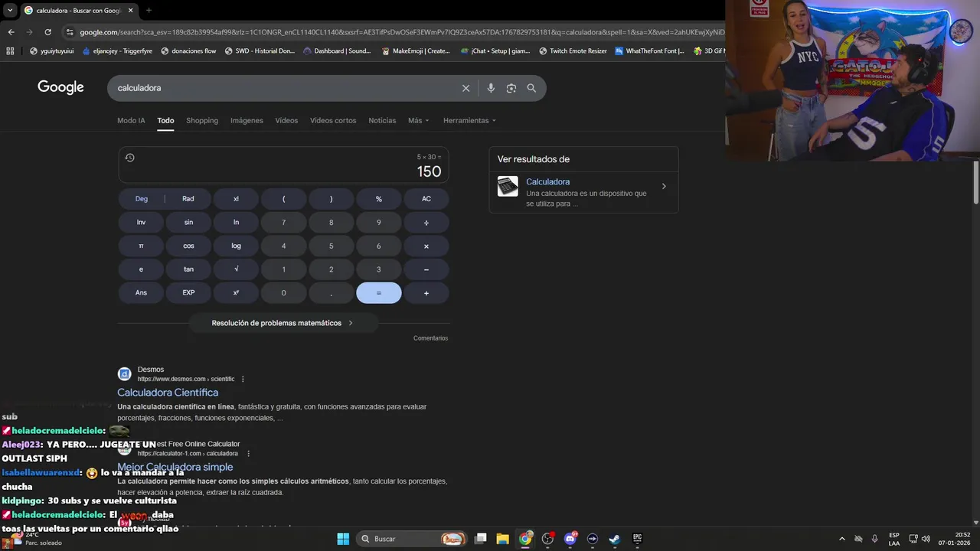Click the calculator percent key

[x=378, y=199]
